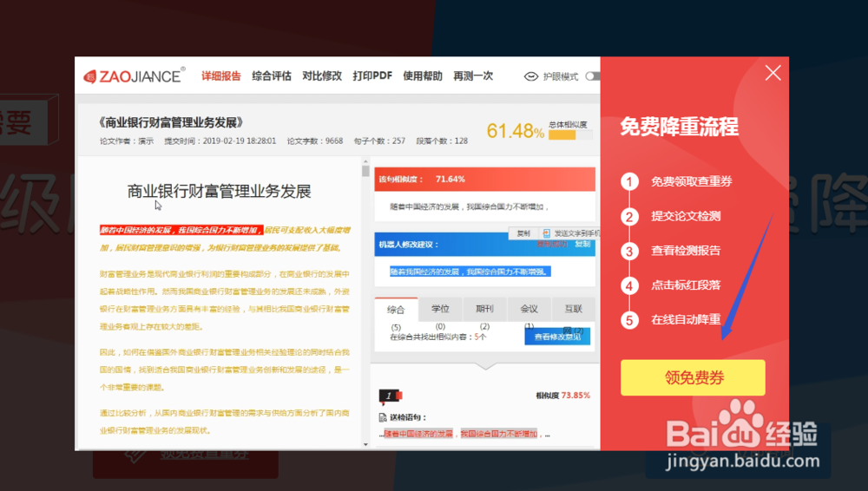868x491 pixels.
Task: Click step 3 查看检测报告
Action: click(686, 251)
